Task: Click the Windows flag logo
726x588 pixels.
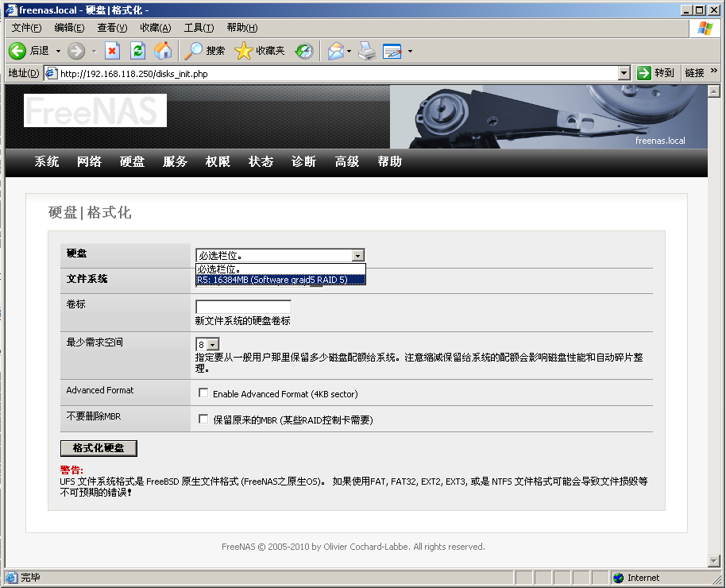Action: [705, 29]
